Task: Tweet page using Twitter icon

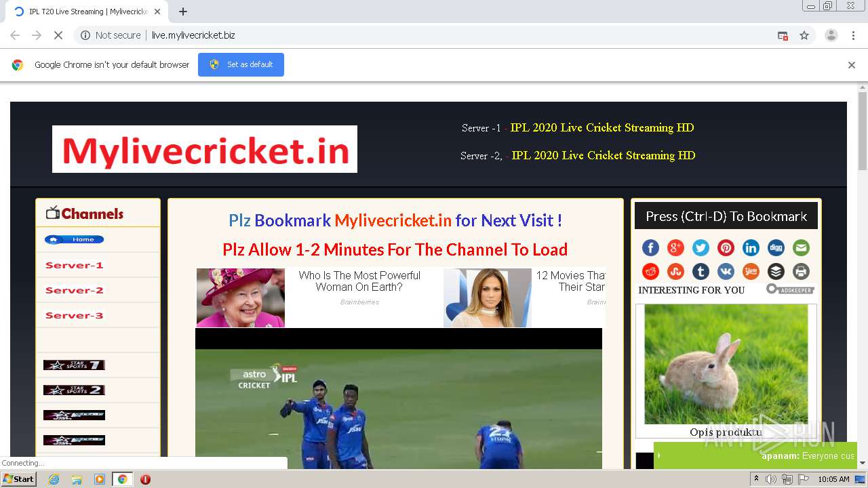Action: (701, 248)
